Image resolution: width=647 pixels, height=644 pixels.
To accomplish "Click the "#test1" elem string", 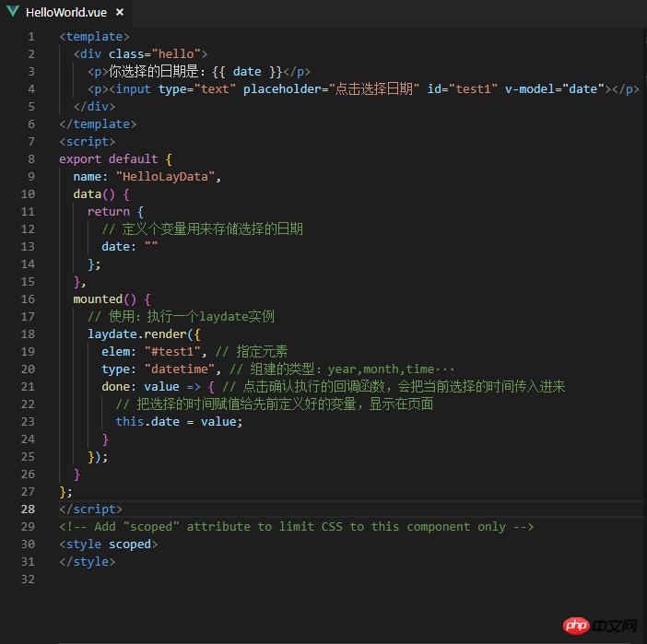I will click(172, 352).
